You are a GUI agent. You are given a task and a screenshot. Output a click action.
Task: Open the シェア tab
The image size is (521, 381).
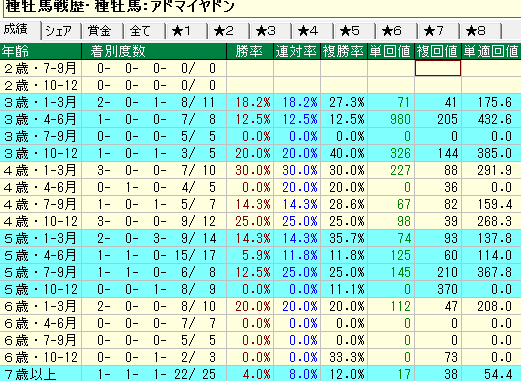(x=61, y=32)
